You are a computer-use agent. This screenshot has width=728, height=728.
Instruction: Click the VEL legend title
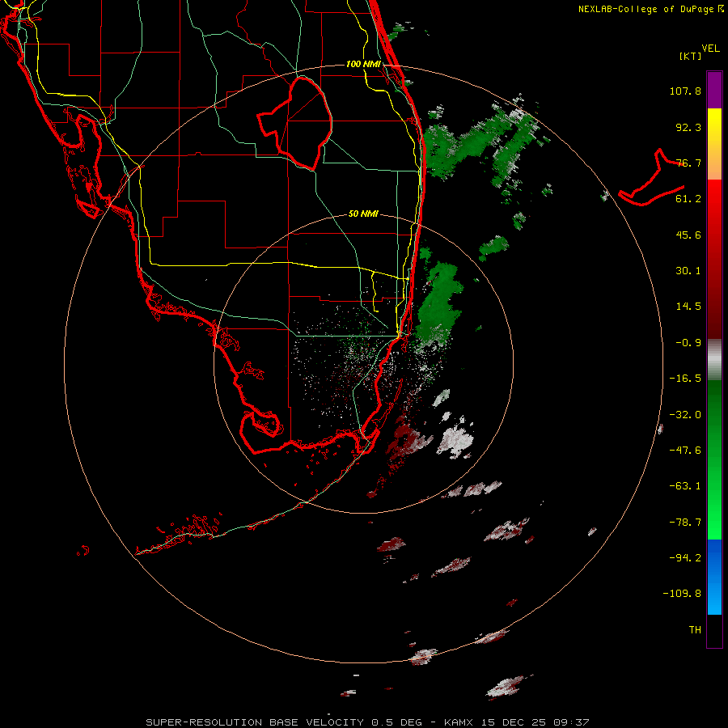pyautogui.click(x=710, y=49)
